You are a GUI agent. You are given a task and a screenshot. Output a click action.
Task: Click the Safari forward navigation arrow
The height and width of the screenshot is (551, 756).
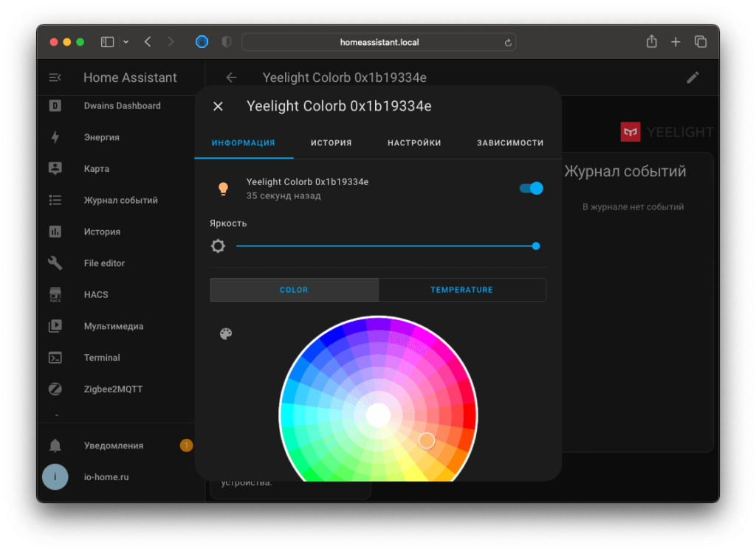pyautogui.click(x=171, y=42)
